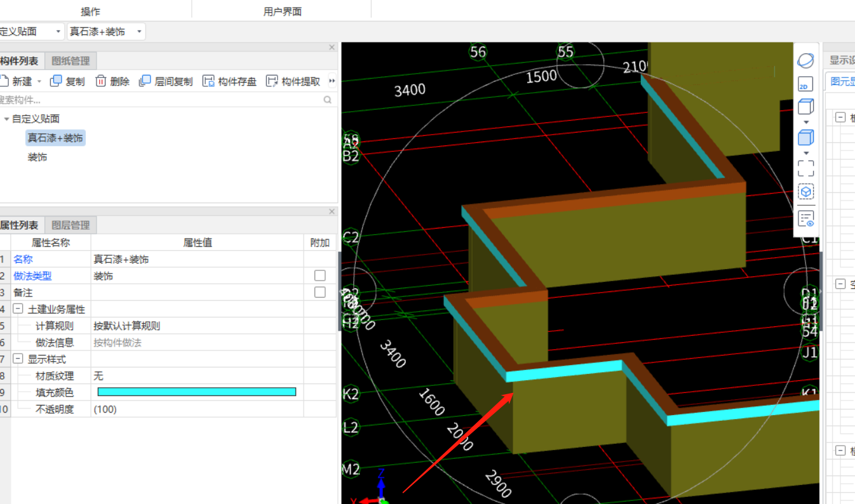Click the 用户界面 ribbon group label
Image resolution: width=855 pixels, height=504 pixels.
pyautogui.click(x=283, y=11)
